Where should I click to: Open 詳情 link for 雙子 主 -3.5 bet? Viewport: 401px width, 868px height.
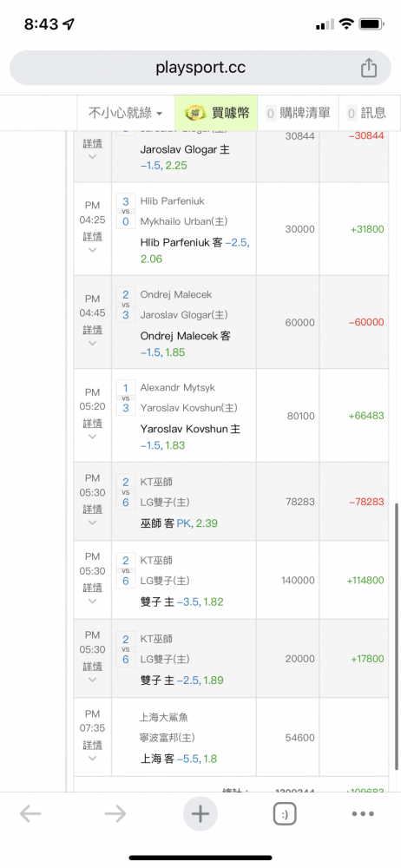pos(93,588)
